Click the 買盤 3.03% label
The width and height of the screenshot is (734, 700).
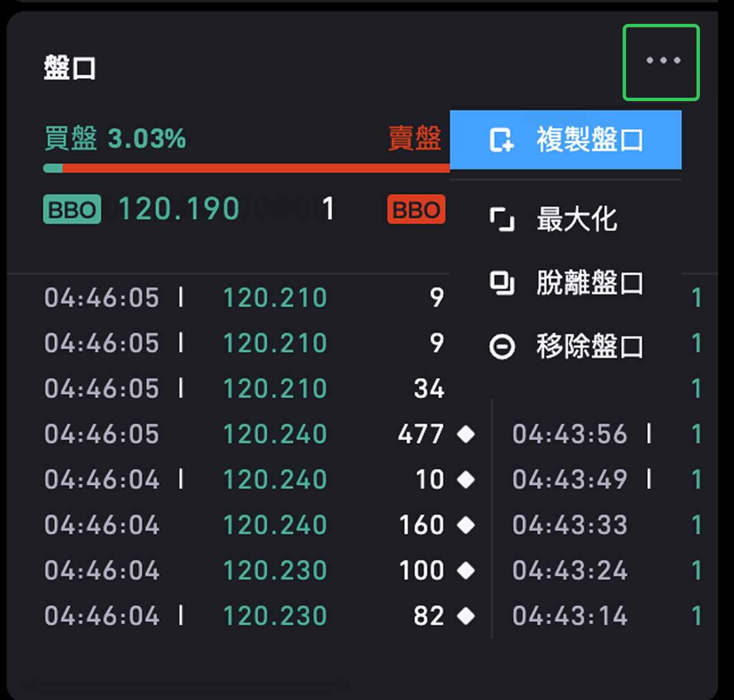tap(115, 139)
